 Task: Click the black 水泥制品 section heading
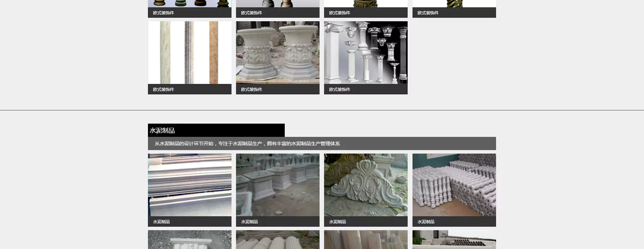point(162,131)
